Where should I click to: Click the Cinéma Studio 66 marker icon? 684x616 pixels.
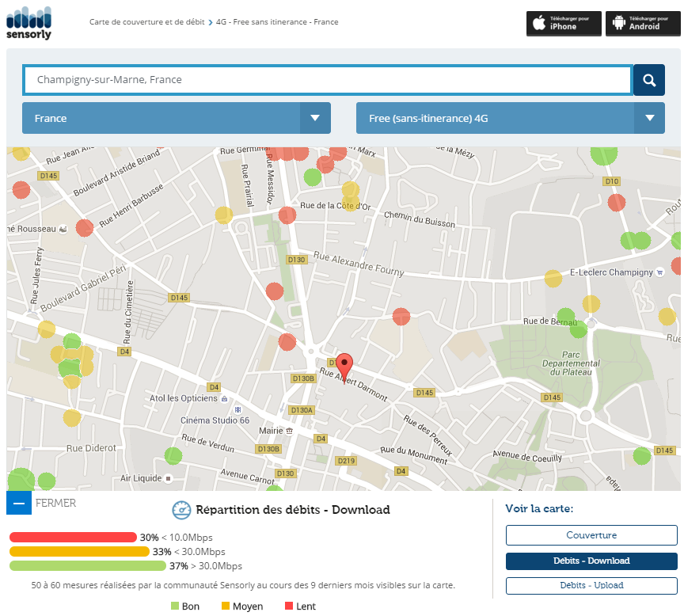[237, 409]
